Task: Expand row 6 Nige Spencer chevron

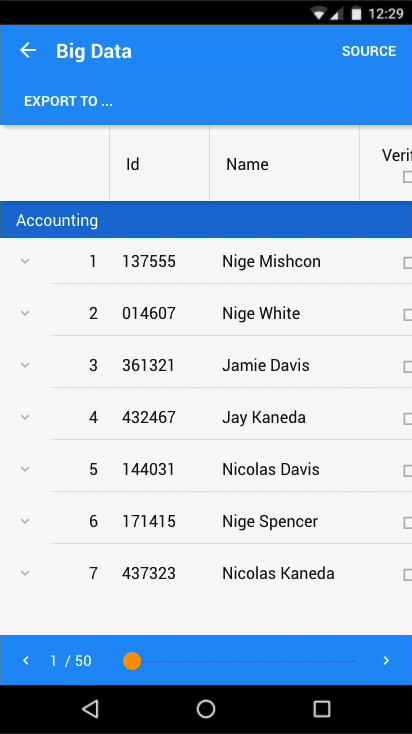Action: [x=25, y=521]
